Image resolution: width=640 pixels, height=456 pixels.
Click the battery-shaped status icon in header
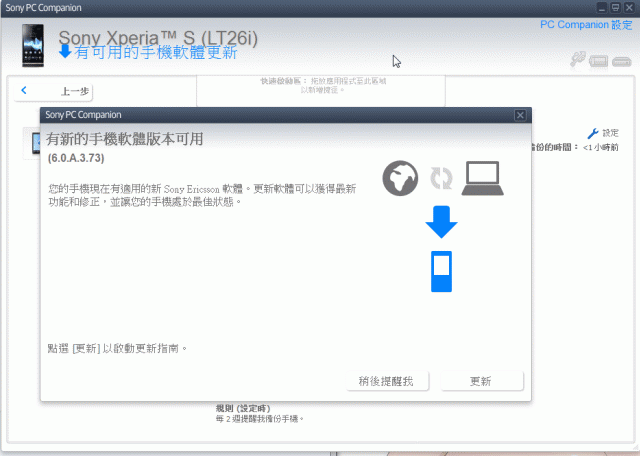(x=598, y=61)
